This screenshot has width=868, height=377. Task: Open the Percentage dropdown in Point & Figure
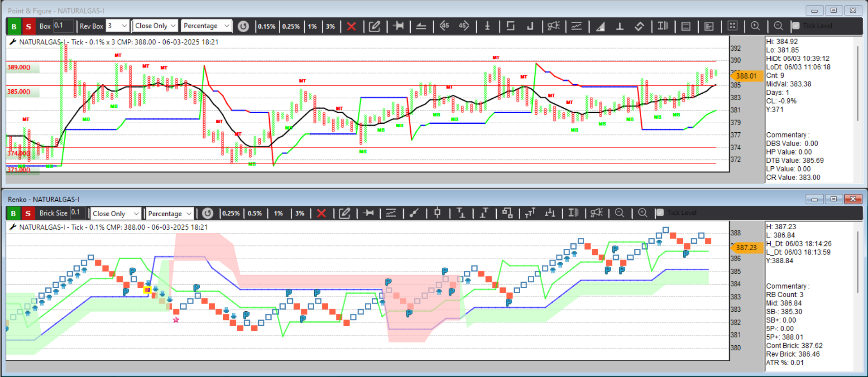click(206, 26)
